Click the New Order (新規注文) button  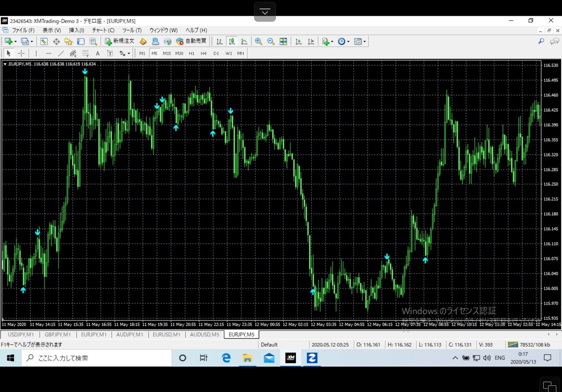coord(120,41)
